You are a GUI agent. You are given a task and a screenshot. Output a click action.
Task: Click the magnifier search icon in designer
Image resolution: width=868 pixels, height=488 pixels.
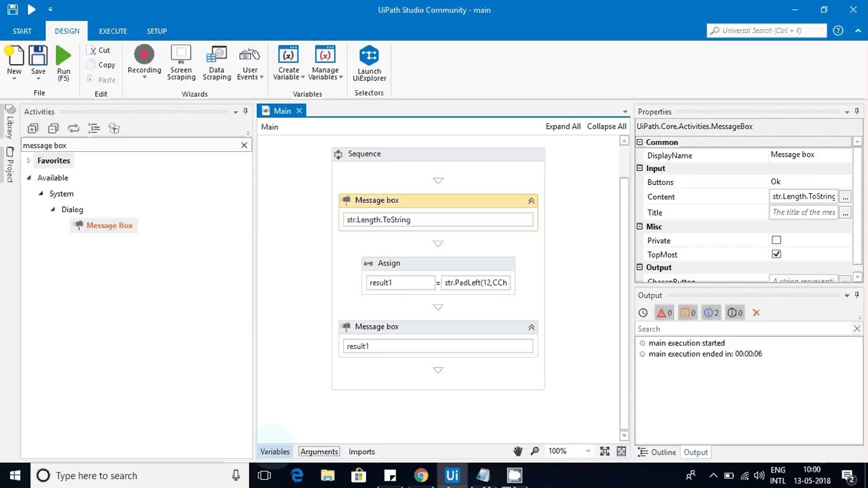tap(534, 451)
